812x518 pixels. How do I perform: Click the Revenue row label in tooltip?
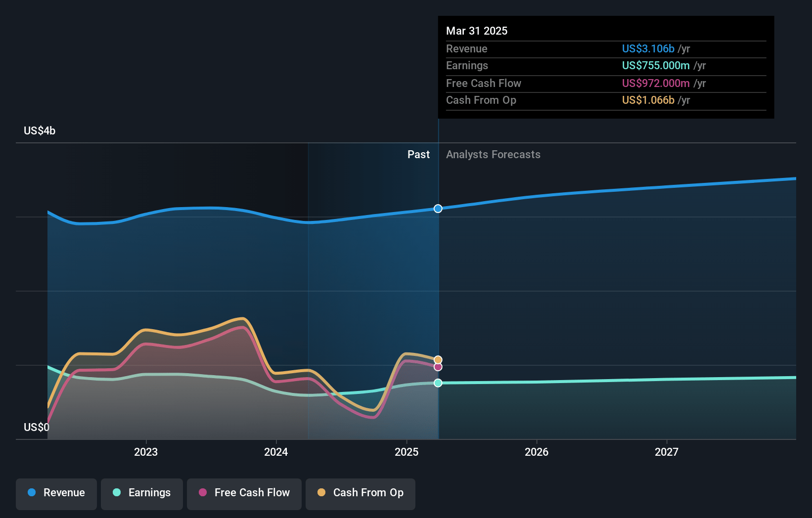(466, 48)
